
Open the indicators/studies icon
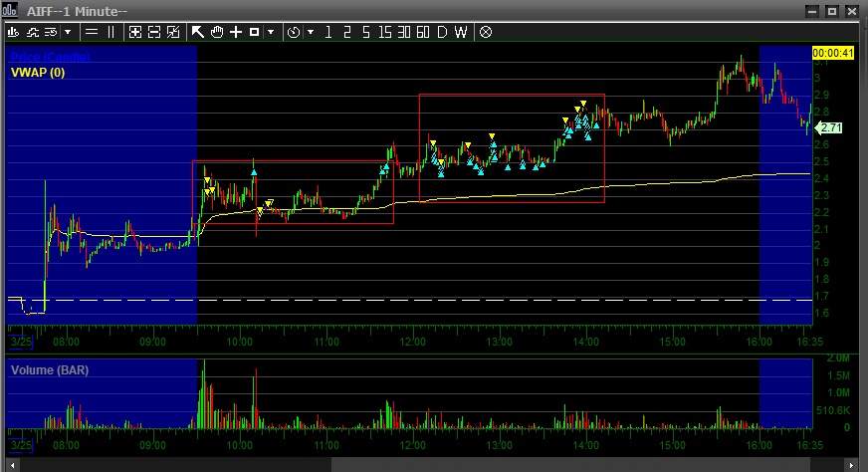coord(33,32)
